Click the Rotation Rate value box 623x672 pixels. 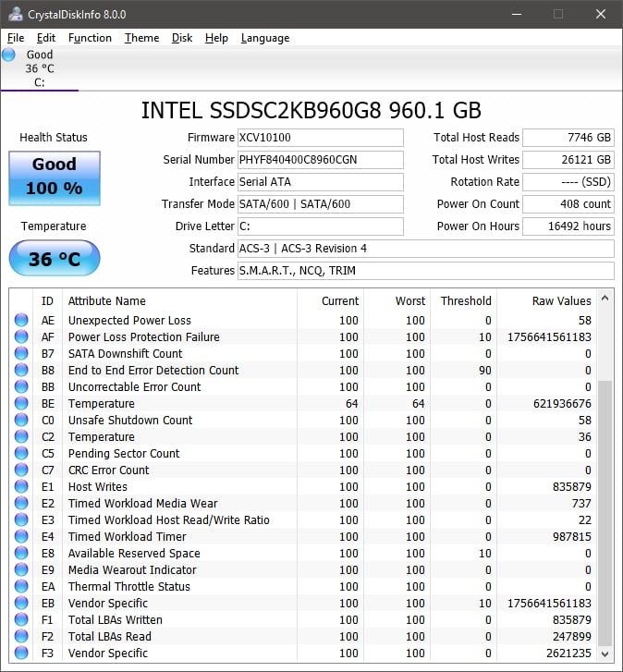568,182
